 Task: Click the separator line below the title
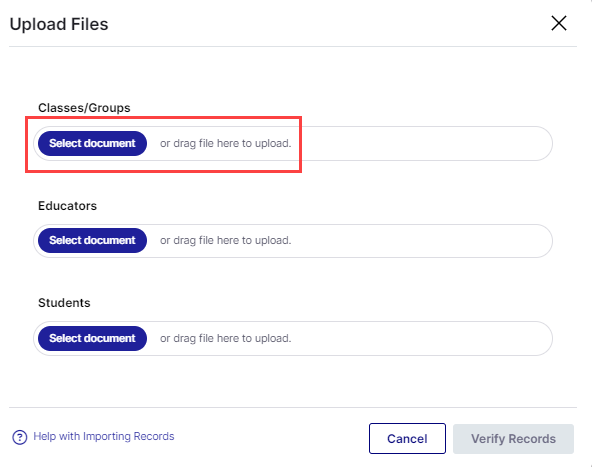point(293,47)
